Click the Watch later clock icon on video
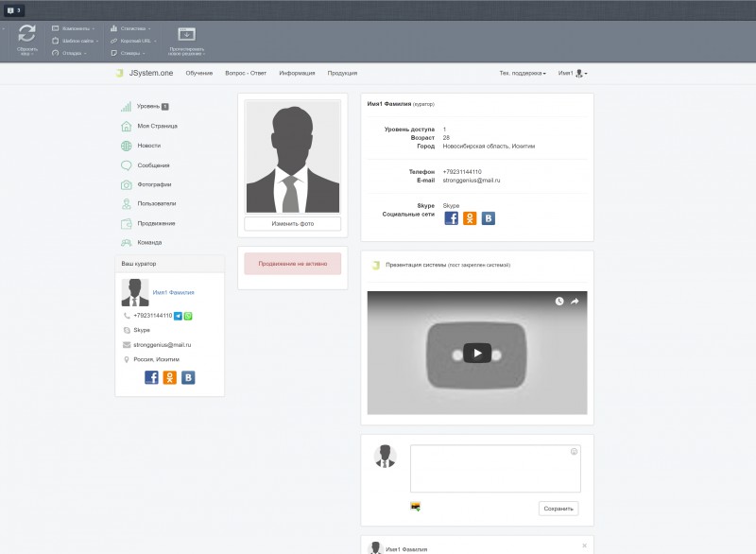 point(559,302)
